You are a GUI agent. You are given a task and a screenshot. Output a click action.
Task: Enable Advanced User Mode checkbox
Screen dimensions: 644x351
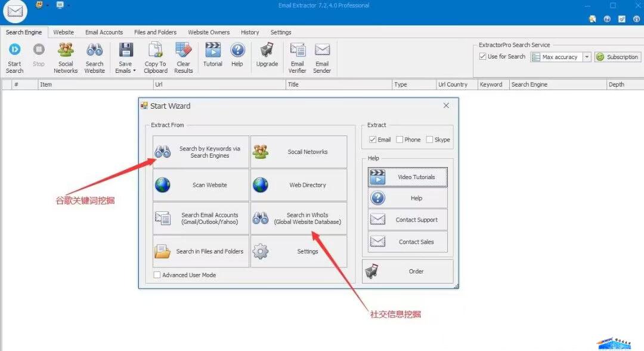[x=157, y=275]
